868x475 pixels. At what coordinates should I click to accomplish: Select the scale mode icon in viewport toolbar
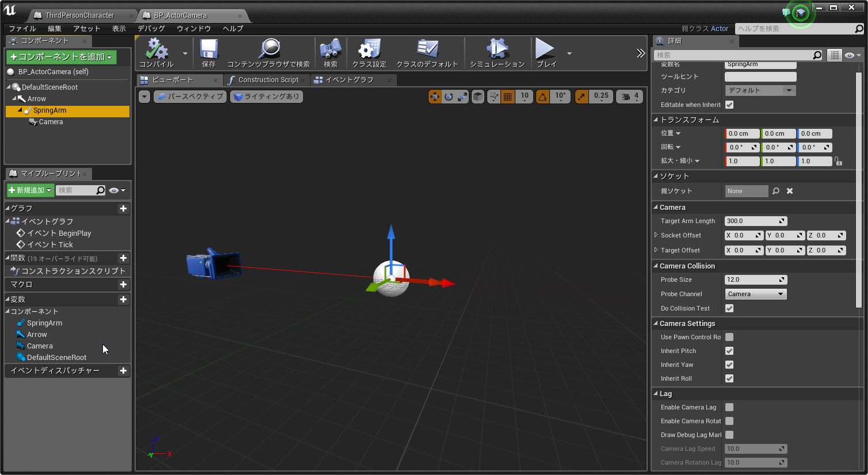click(x=461, y=97)
